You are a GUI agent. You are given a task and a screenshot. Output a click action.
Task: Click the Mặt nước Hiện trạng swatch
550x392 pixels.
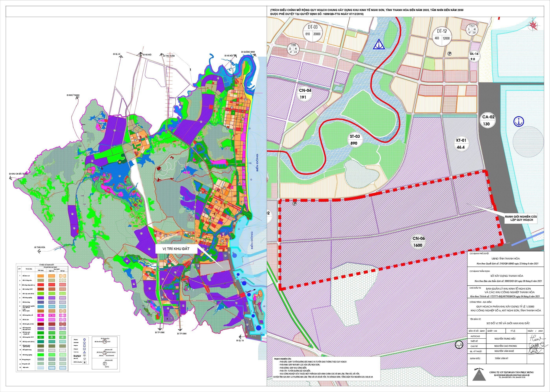(x=41, y=368)
